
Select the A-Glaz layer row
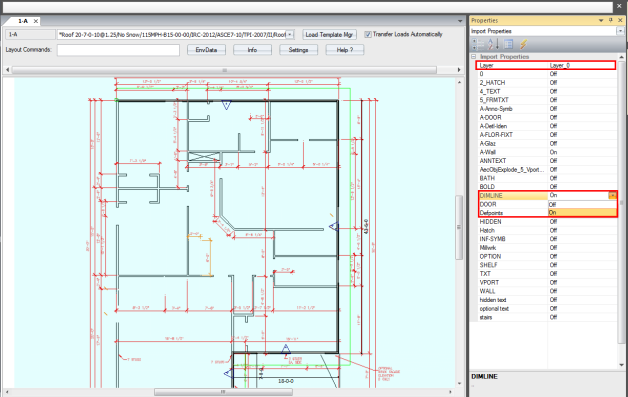[x=547, y=143]
